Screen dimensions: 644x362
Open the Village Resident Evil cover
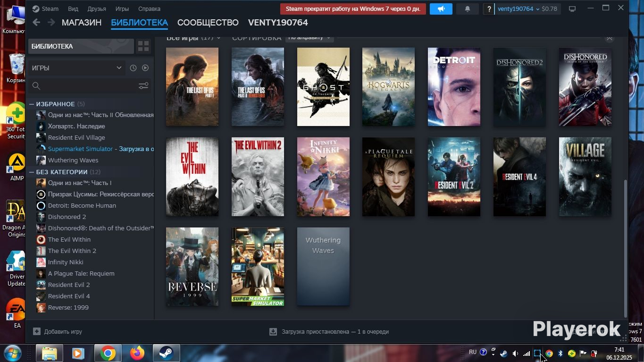(x=585, y=177)
